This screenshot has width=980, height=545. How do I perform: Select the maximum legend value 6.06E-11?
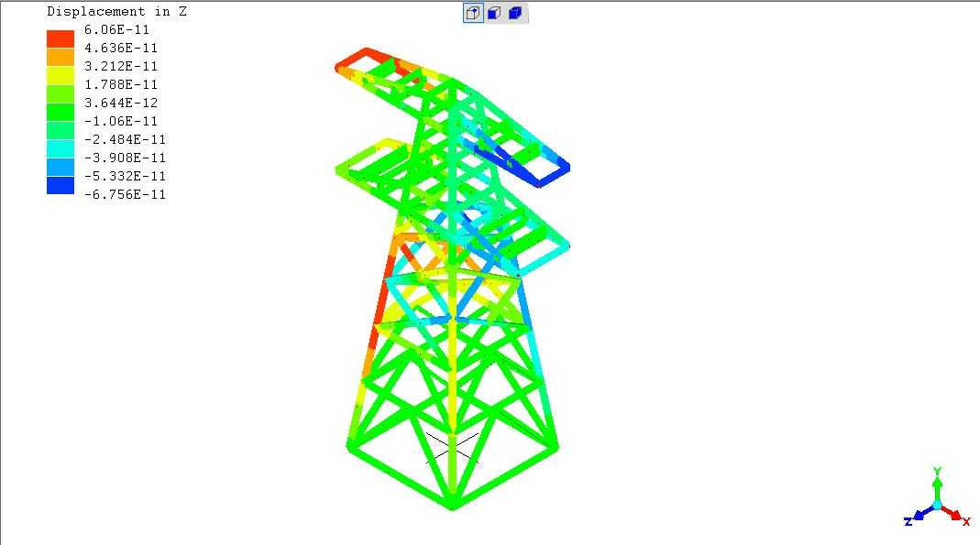click(116, 29)
